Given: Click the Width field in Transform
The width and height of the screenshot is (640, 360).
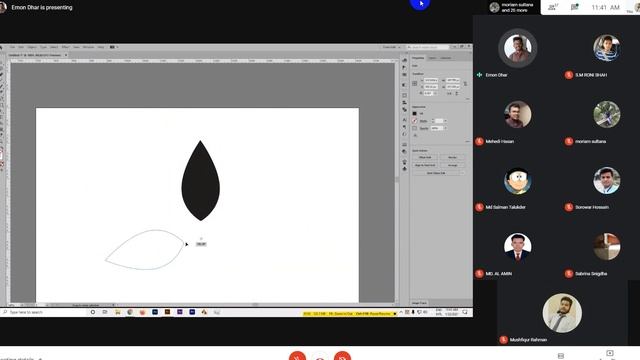Looking at the screenshot, I should (x=453, y=80).
